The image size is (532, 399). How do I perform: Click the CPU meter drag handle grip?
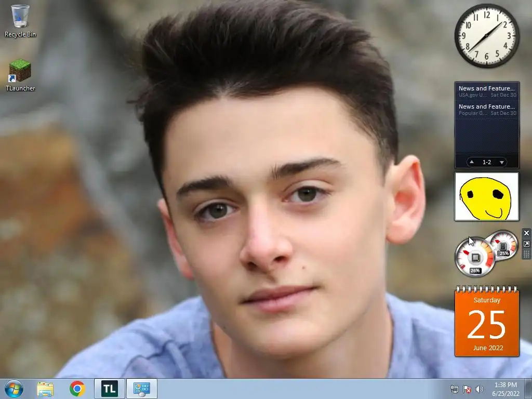526,255
